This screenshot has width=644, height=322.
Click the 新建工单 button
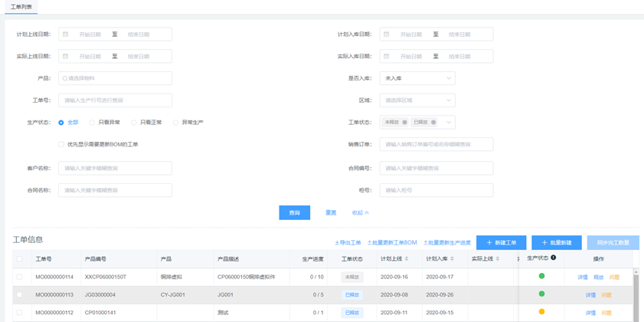point(501,243)
